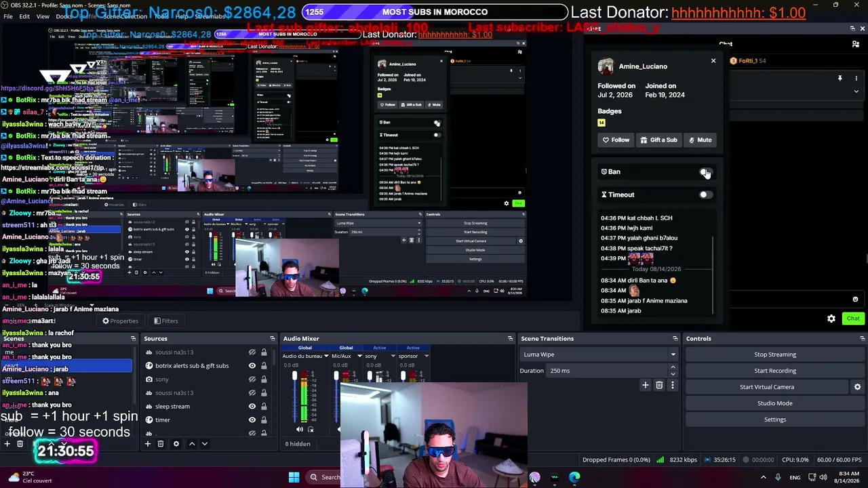Viewport: 868px width, 488px height.
Task: Hide the timer source
Action: click(x=252, y=420)
